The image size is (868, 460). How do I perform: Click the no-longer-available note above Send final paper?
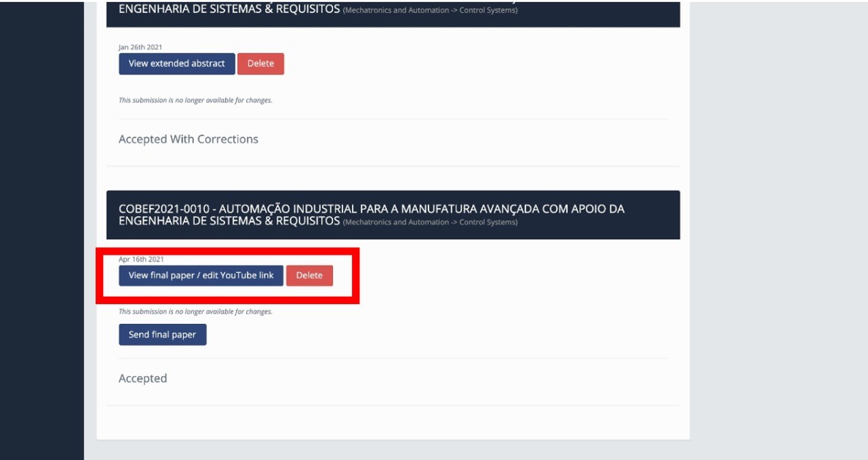[195, 312]
